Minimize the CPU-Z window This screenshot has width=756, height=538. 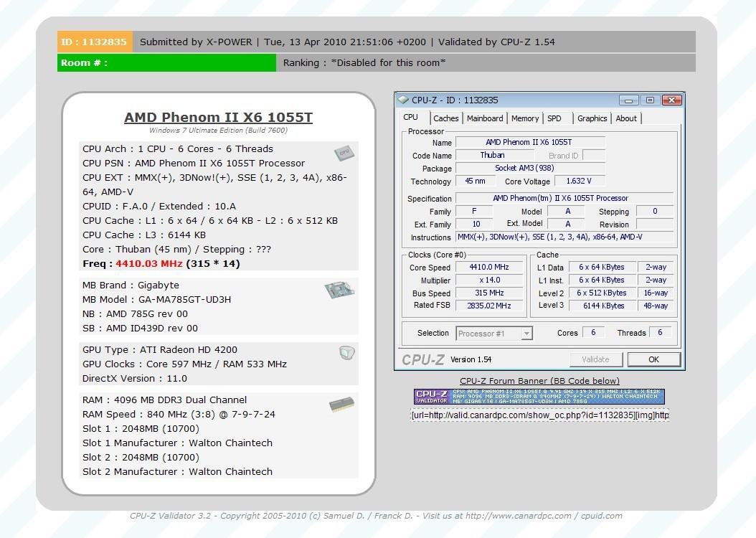click(x=629, y=100)
